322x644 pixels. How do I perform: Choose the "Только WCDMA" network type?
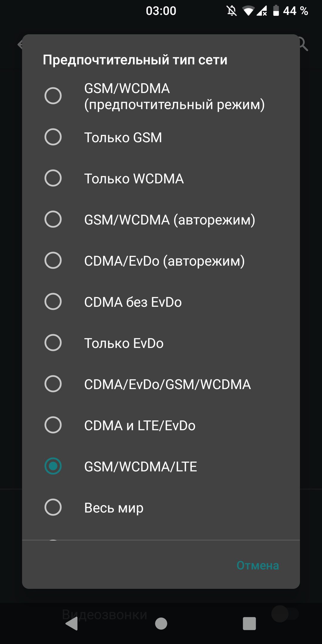click(53, 178)
